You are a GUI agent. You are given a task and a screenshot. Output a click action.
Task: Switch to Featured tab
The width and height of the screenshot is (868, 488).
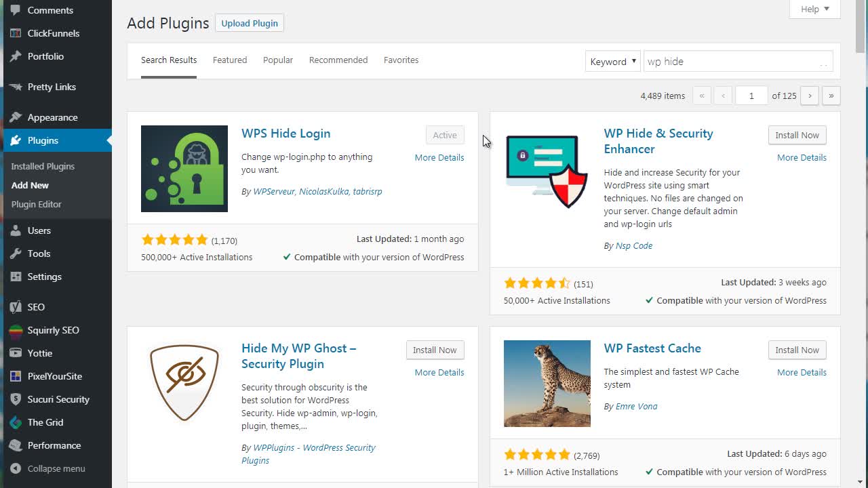[230, 60]
